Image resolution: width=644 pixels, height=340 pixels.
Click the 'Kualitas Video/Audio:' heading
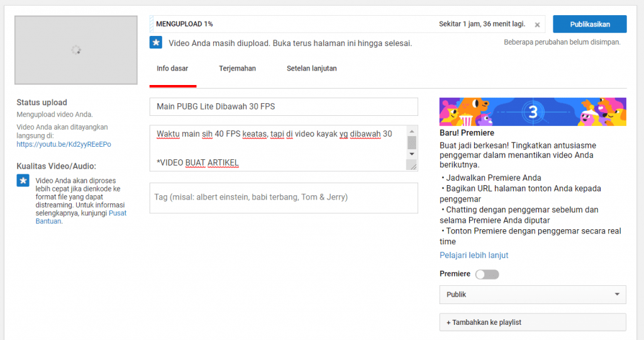click(x=56, y=166)
